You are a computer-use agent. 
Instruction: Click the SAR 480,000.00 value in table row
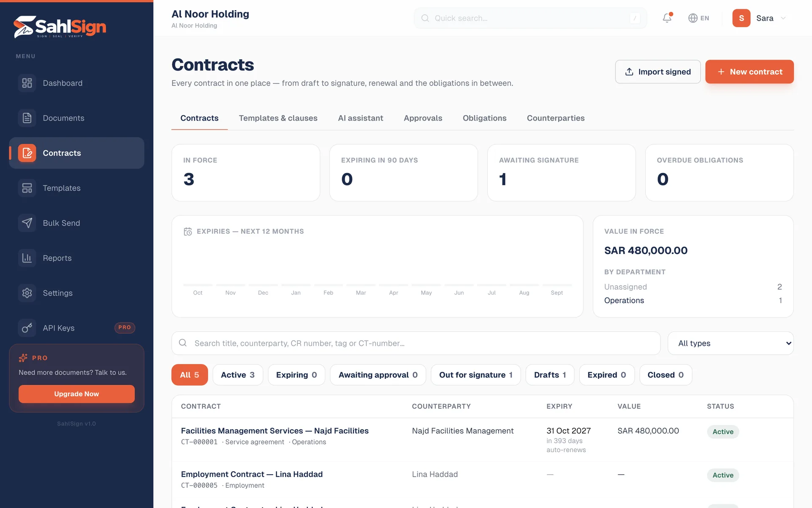coord(648,431)
